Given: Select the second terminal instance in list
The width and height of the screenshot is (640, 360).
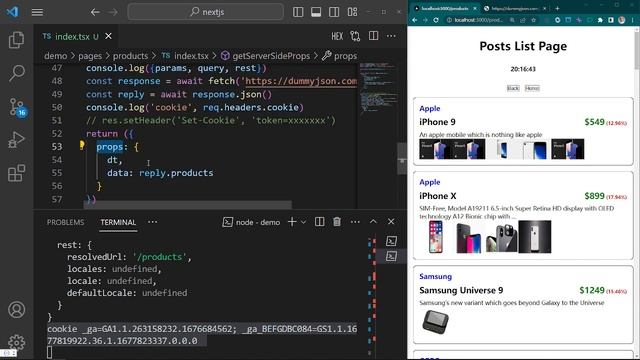Looking at the screenshot, I should pos(391,256).
